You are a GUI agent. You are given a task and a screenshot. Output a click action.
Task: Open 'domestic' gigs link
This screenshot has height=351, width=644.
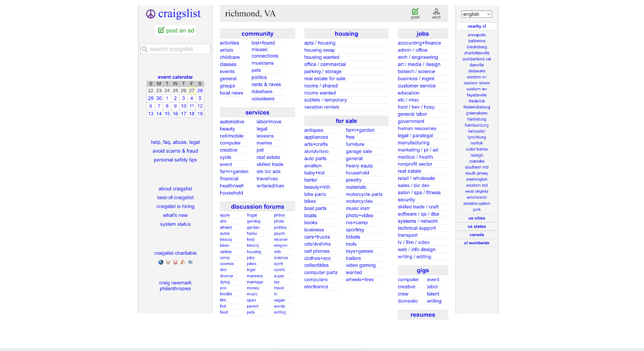tap(408, 301)
